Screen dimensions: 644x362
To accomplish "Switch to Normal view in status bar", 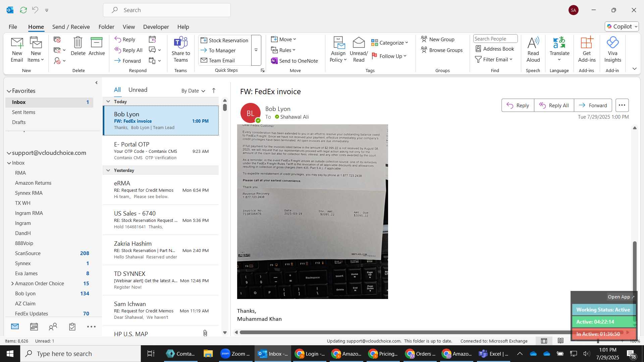I will click(x=544, y=341).
